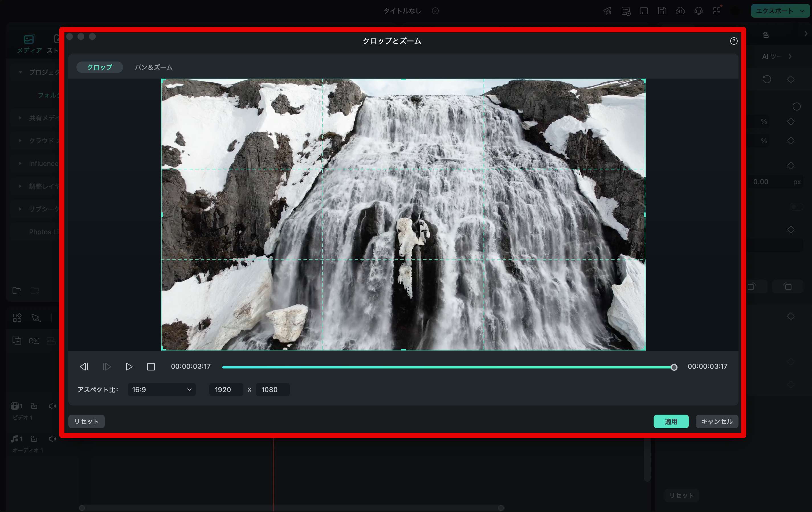Viewport: 812px width, 512px height.
Task: Open the export dropdown arrow
Action: (x=803, y=11)
